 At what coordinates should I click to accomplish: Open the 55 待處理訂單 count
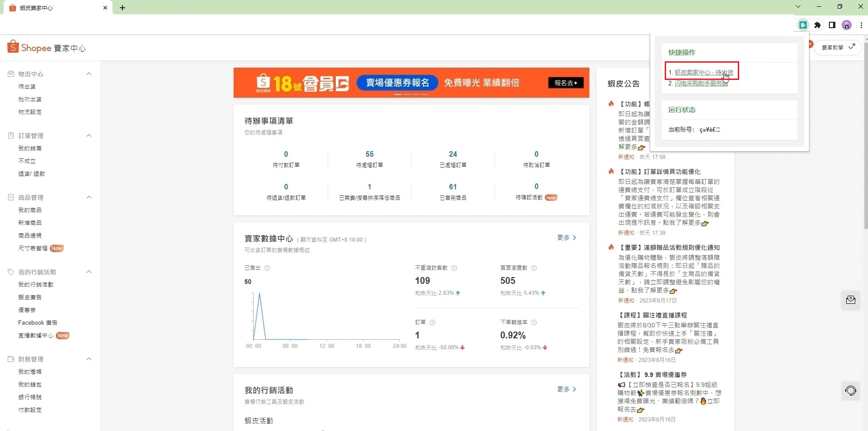369,154
